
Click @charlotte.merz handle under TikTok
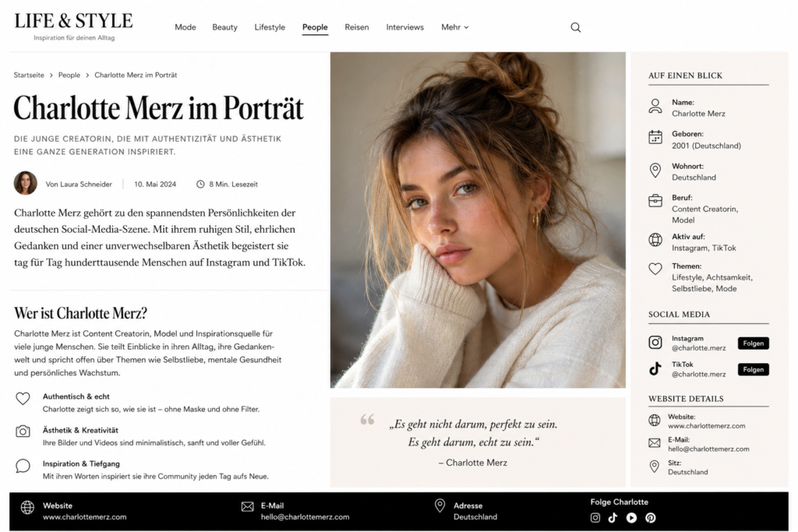tap(698, 374)
